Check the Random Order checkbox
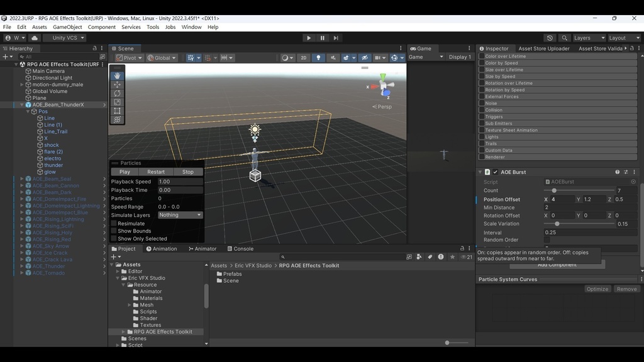This screenshot has width=644, height=362. click(x=547, y=239)
